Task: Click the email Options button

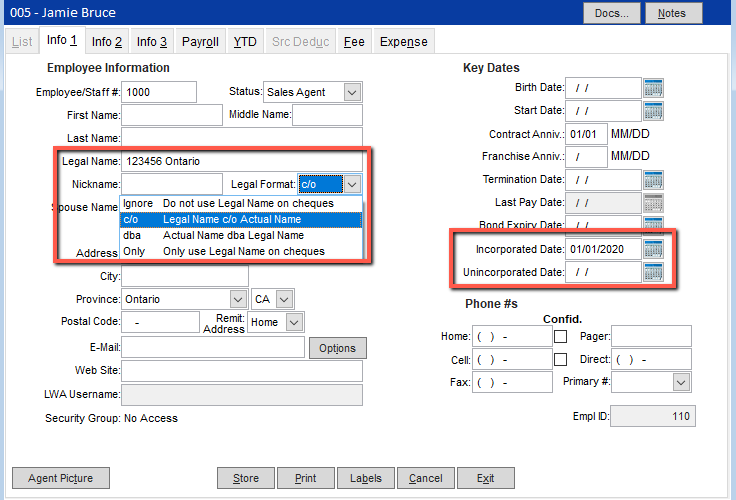Action: pyautogui.click(x=337, y=348)
